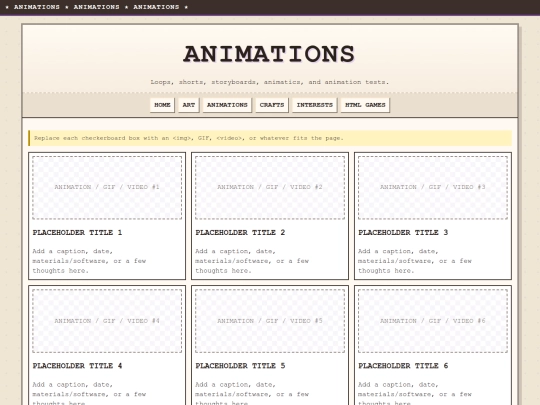Click the scrolling ANIMATIONS marquee banner text
540x405 pixels.
[x=97, y=7]
